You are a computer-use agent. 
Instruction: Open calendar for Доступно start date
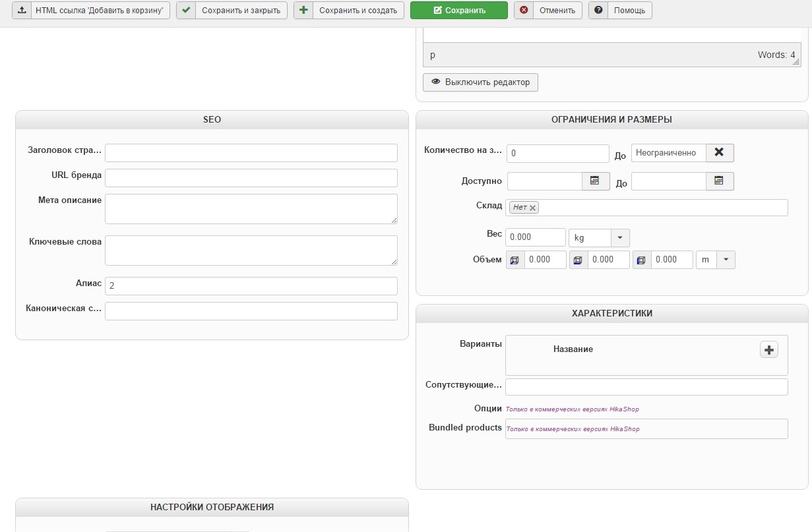595,181
